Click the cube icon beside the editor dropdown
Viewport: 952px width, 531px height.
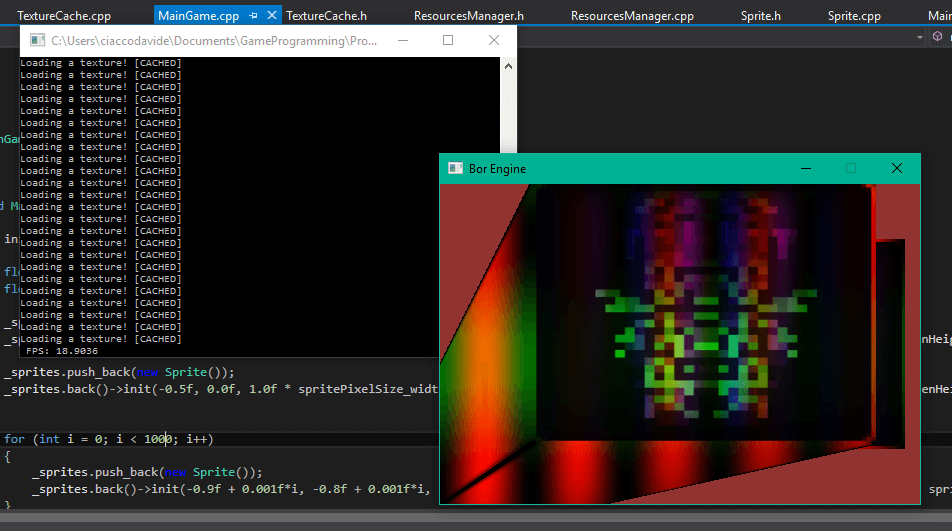coord(938,36)
